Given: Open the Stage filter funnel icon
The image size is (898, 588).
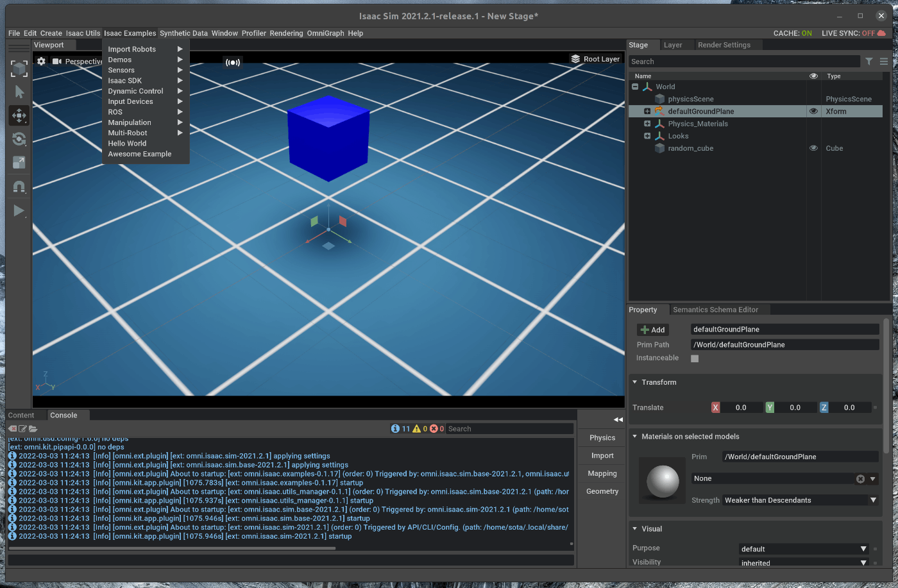Looking at the screenshot, I should point(868,62).
